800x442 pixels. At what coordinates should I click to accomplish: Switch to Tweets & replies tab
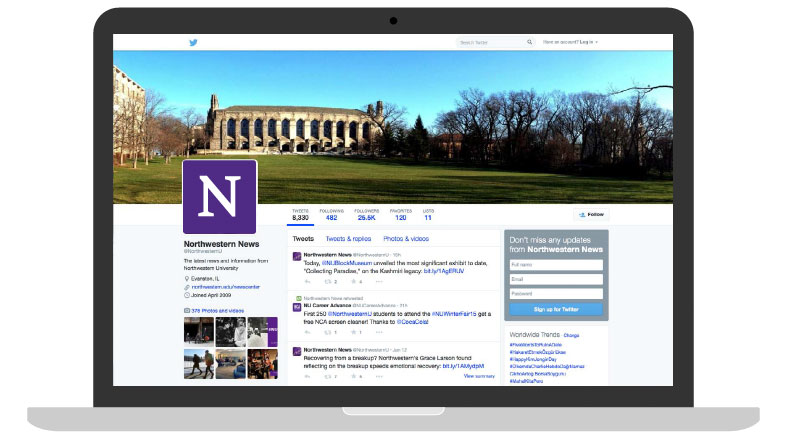[x=348, y=239]
